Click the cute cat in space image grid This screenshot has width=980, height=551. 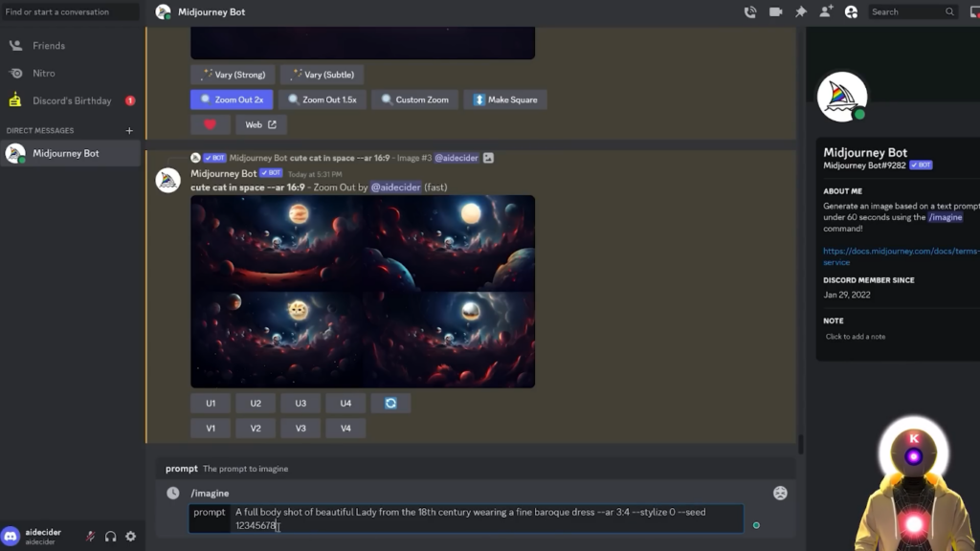click(x=363, y=292)
